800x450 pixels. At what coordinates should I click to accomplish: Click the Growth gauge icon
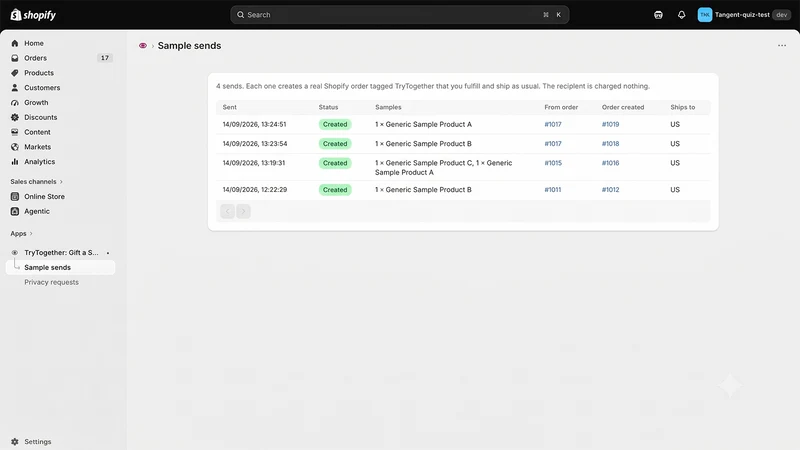coord(15,103)
